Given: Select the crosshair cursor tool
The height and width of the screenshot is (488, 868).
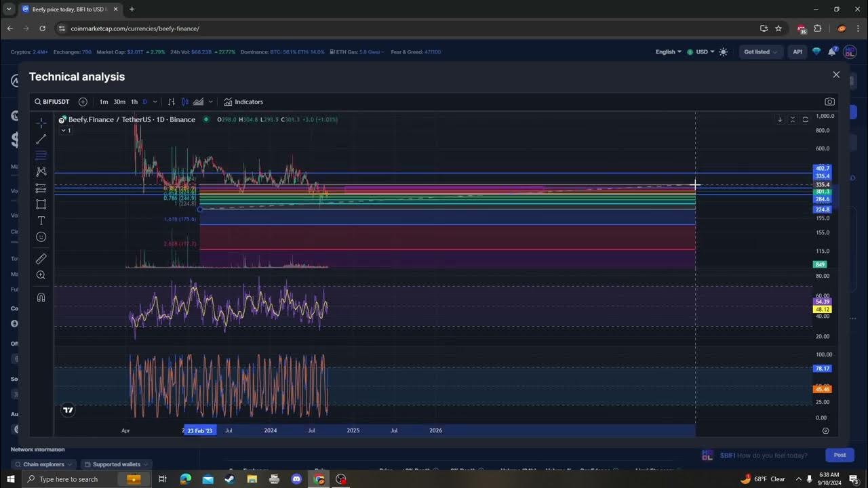Looking at the screenshot, I should 41,123.
